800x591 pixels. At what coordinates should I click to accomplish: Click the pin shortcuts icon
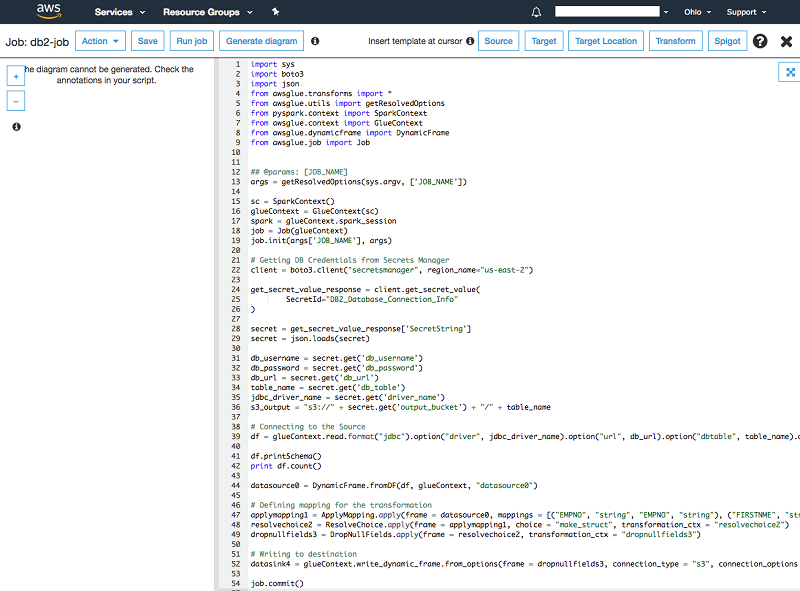click(275, 12)
